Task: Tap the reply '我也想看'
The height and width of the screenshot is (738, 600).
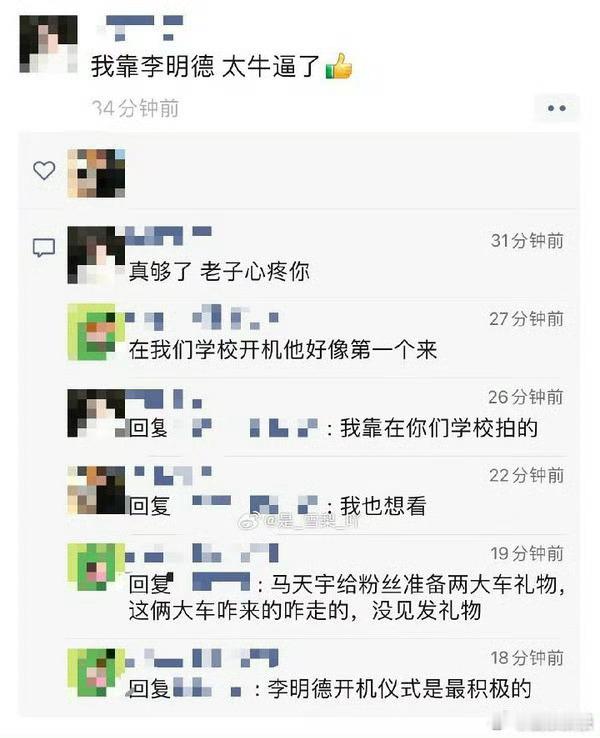Action: pyautogui.click(x=383, y=506)
